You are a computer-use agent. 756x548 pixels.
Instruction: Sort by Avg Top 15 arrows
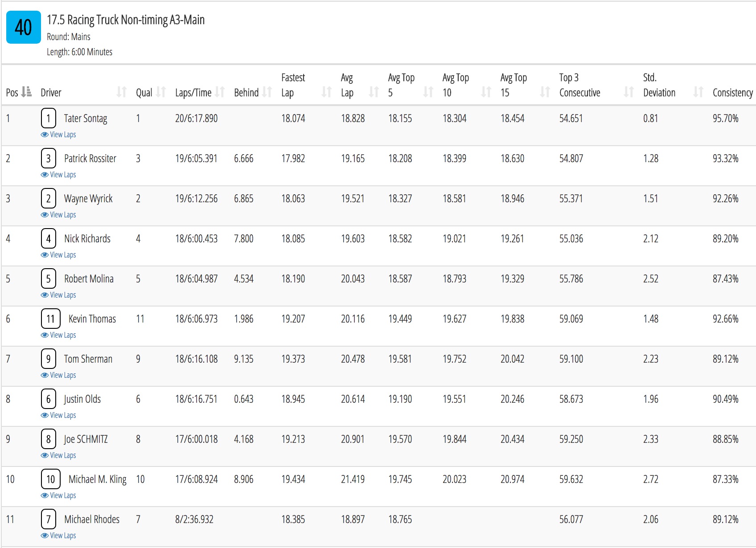(x=545, y=92)
